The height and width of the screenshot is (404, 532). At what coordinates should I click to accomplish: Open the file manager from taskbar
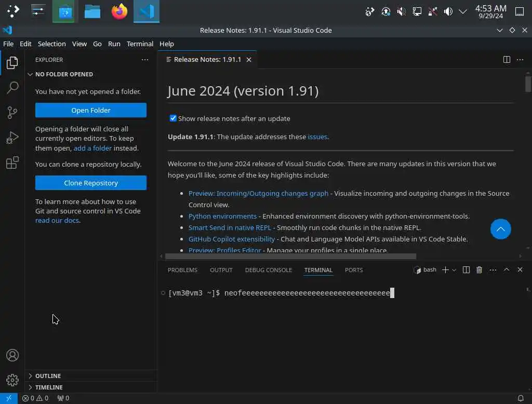pyautogui.click(x=92, y=11)
